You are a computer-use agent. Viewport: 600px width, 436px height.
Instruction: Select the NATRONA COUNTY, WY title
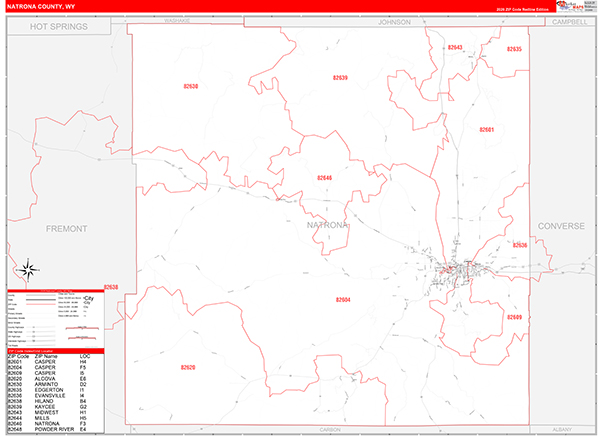click(x=41, y=7)
